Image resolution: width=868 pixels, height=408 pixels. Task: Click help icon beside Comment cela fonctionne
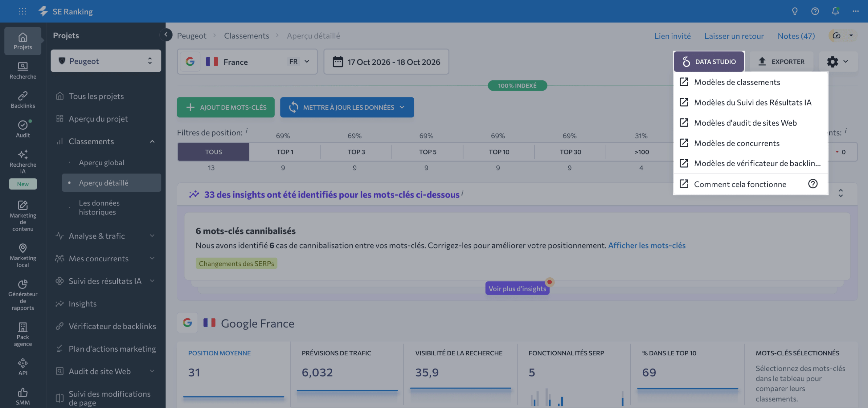813,184
